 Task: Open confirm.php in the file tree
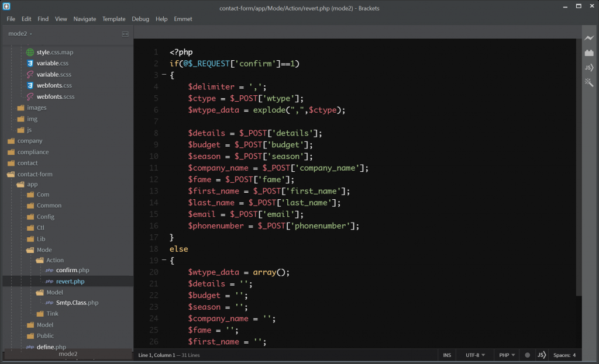pos(73,271)
